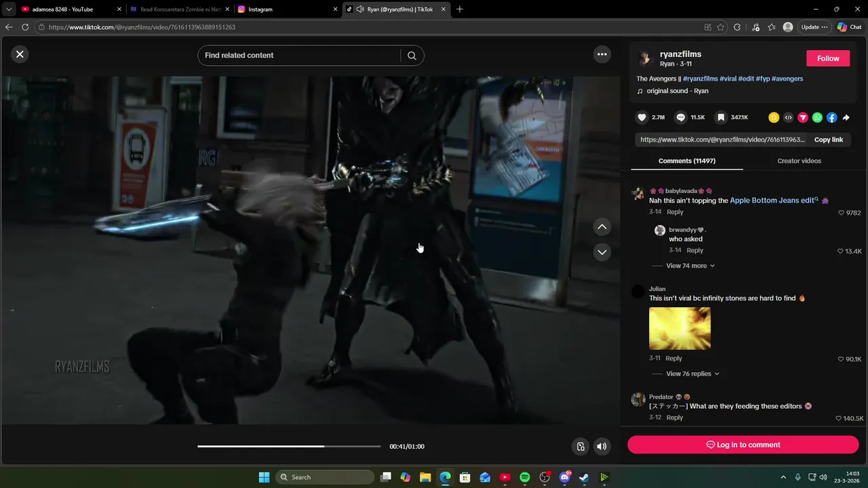This screenshot has height=488, width=868.
Task: Toggle video mute with speaker icon
Action: [x=601, y=446]
